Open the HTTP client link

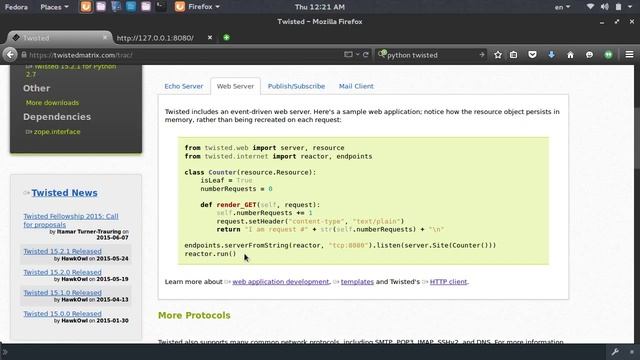(x=448, y=282)
